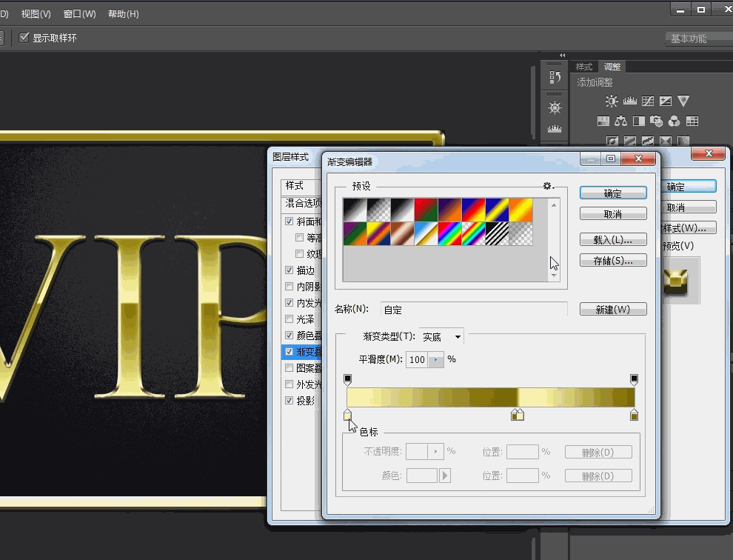
Task: Open the 窗口(W) menu
Action: tap(79, 13)
